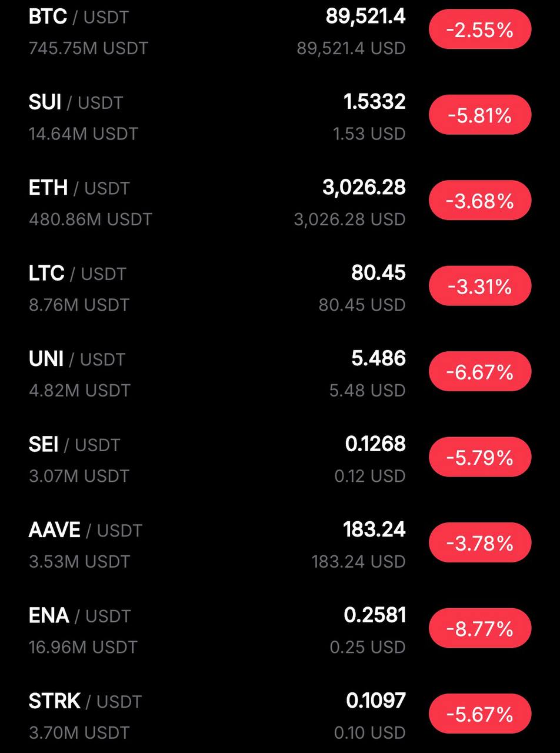This screenshot has width=560, height=753.
Task: Tap the BTC -2.55% change badge
Action: point(479,29)
